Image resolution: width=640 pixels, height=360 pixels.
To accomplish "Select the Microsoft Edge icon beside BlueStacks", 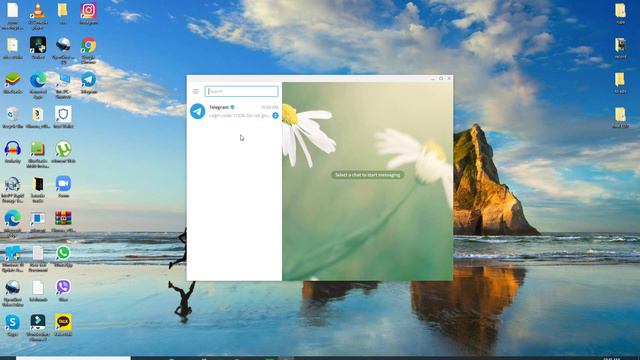I will tap(38, 85).
